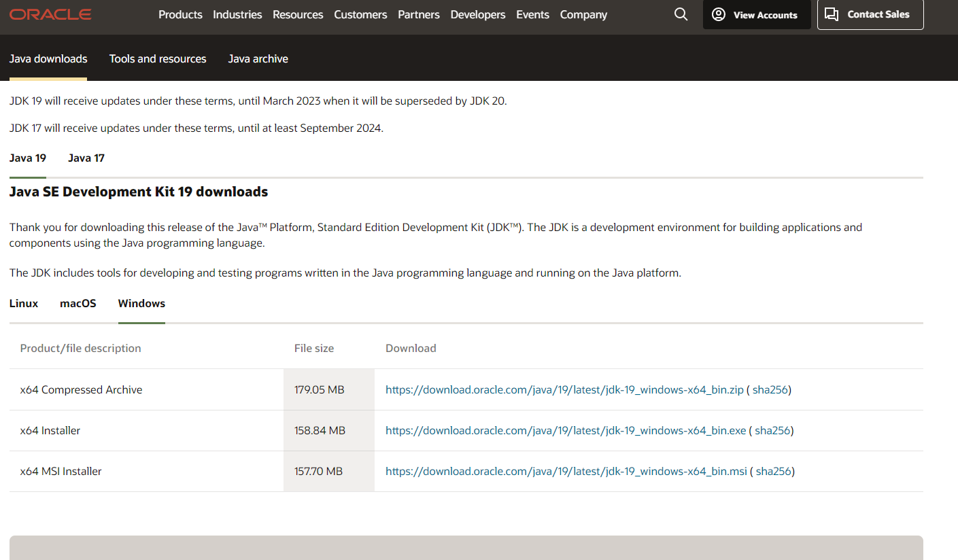Open sha256 link for MSI installer
The height and width of the screenshot is (560, 958).
tap(773, 472)
